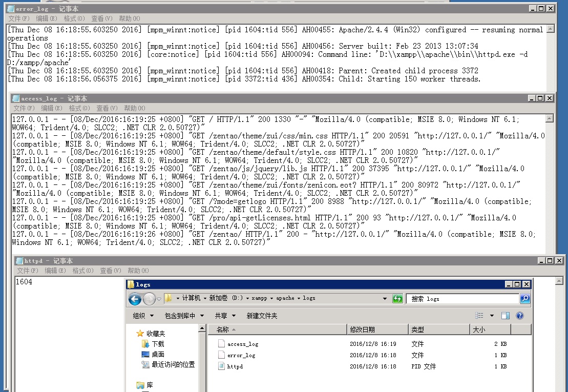Screen dimensions: 568x392
Task: Click the Libraries icon in sidebar
Action: click(140, 385)
